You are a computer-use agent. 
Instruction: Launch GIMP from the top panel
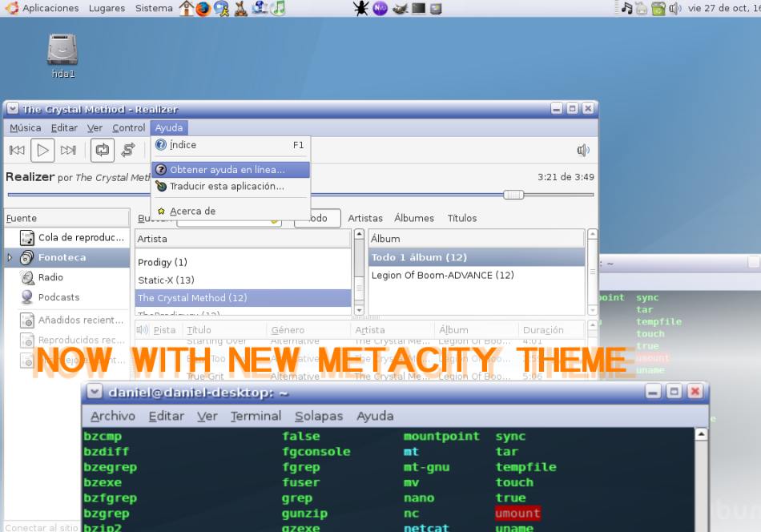tap(400, 8)
